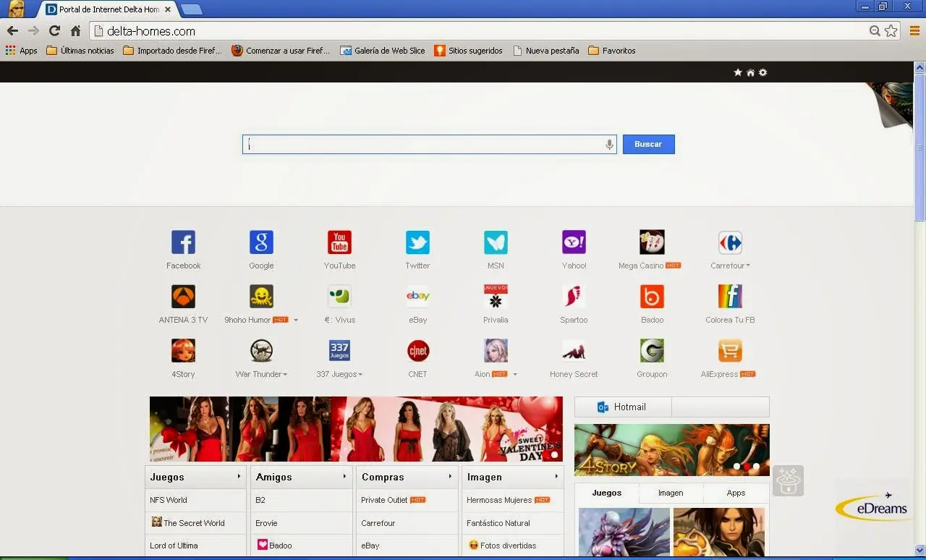926x560 pixels.
Task: Open the Carrefour logo icon
Action: [x=730, y=242]
